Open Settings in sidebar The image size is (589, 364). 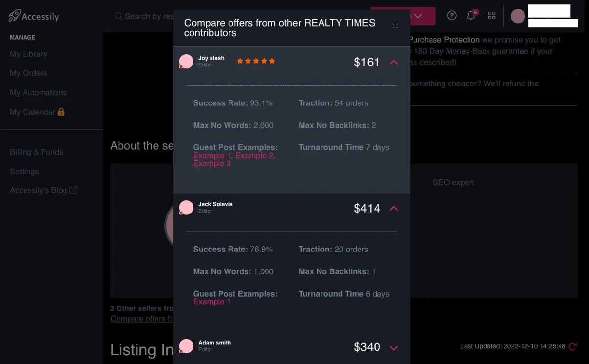click(24, 171)
